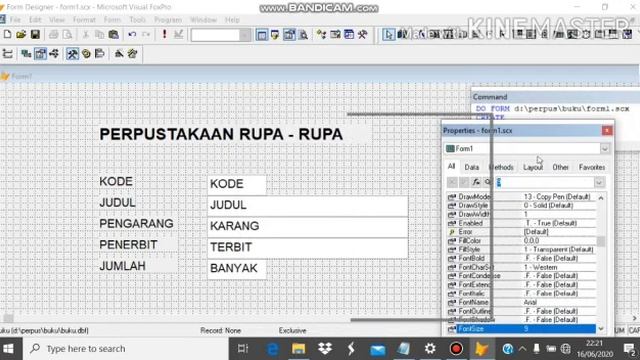Toggle the Layout Toolbar icon
Image resolution: width=640 pixels, height=360 pixels.
point(100,53)
